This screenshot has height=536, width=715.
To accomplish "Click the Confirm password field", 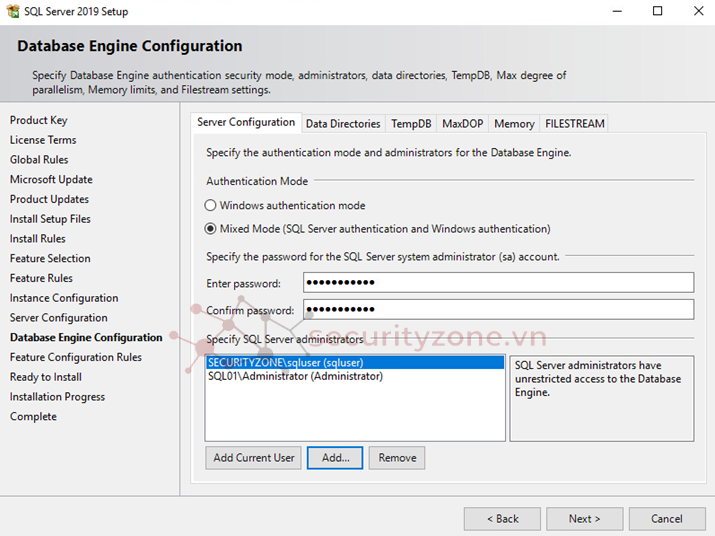I will click(x=497, y=310).
